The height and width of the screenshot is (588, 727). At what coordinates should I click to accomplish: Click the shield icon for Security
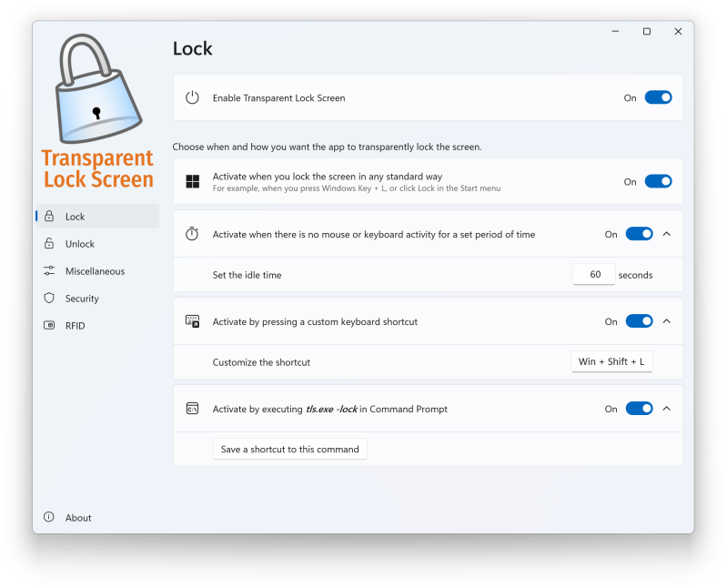(49, 299)
